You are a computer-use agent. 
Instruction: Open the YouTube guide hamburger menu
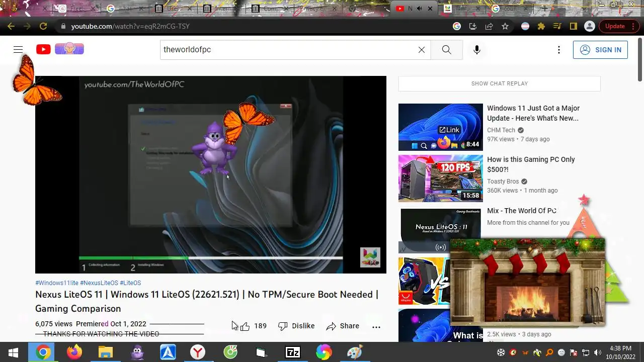pyautogui.click(x=18, y=49)
